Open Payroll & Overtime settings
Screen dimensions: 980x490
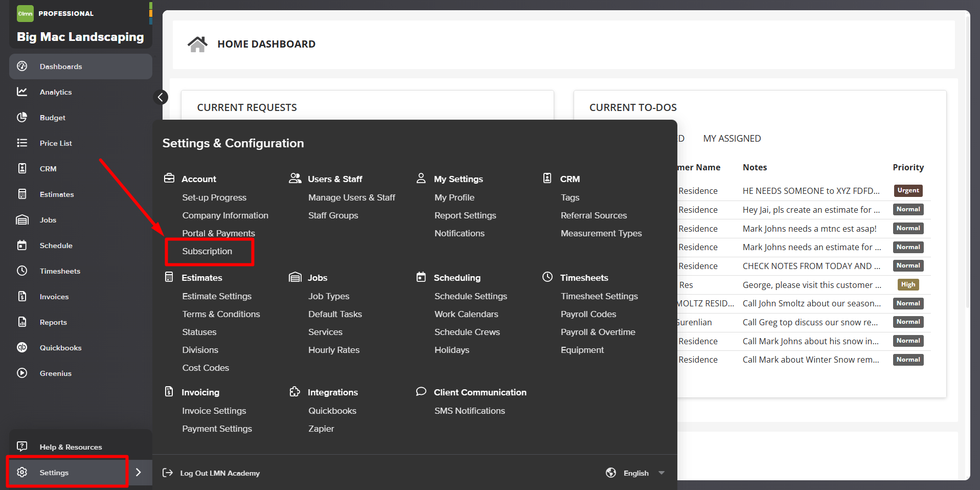pyautogui.click(x=598, y=332)
